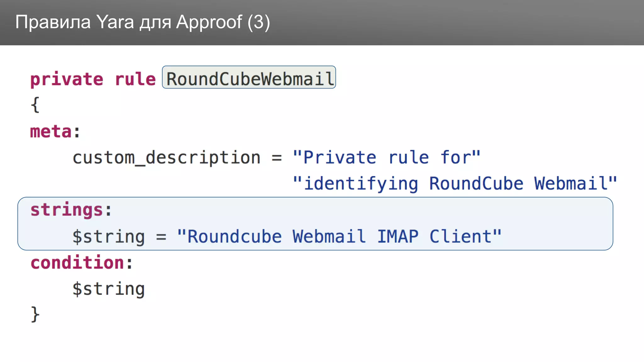Click the 'custom_description' identifier

[167, 158]
